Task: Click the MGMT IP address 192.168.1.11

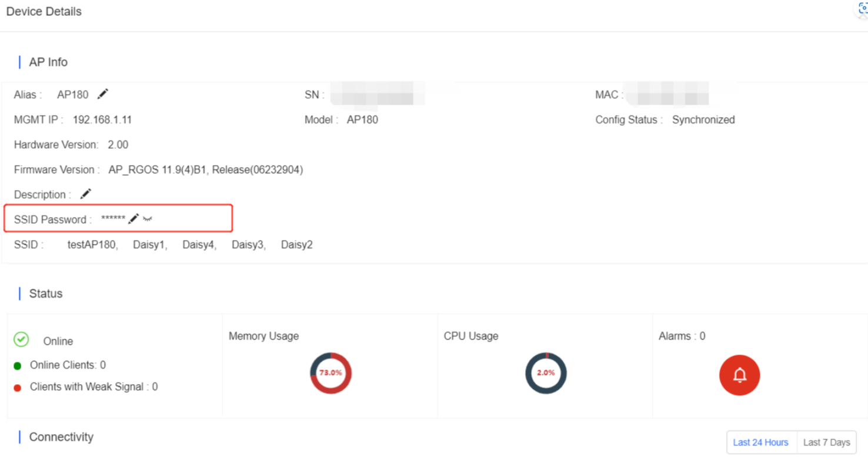Action: click(102, 120)
